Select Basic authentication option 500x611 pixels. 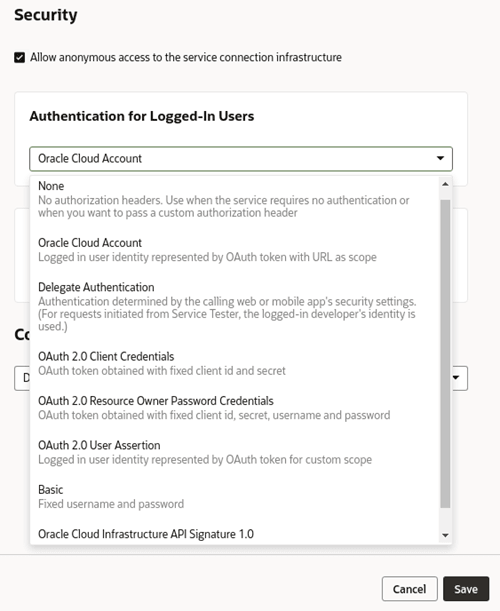pyautogui.click(x=234, y=496)
